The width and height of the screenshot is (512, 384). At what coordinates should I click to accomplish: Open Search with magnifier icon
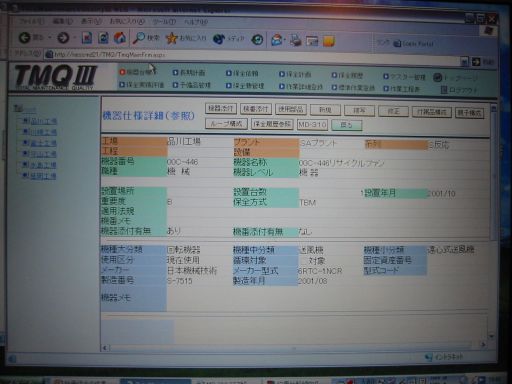138,38
